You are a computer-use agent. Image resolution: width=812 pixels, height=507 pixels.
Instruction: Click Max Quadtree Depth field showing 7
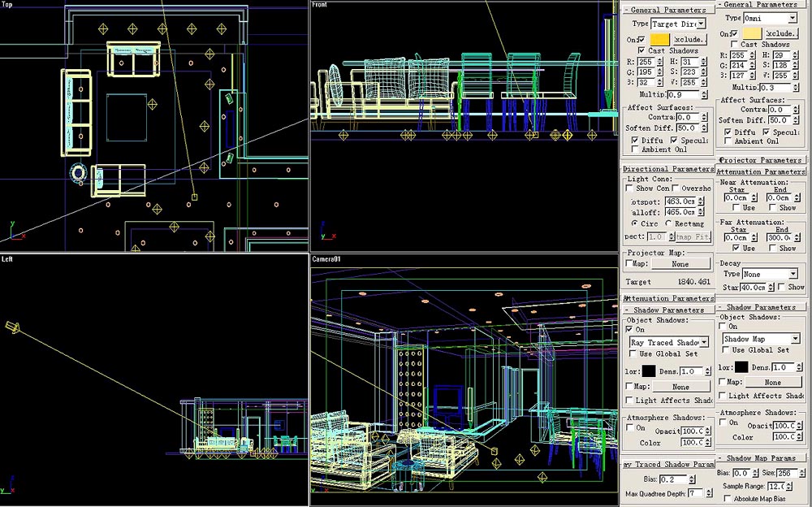tap(696, 493)
